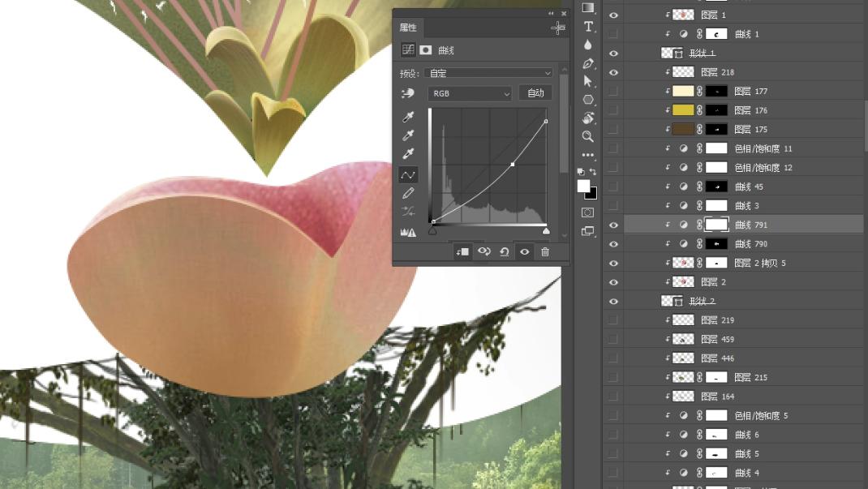Click the layer mask icon in Properties
Viewport: 868px width, 489px height.
(x=426, y=49)
